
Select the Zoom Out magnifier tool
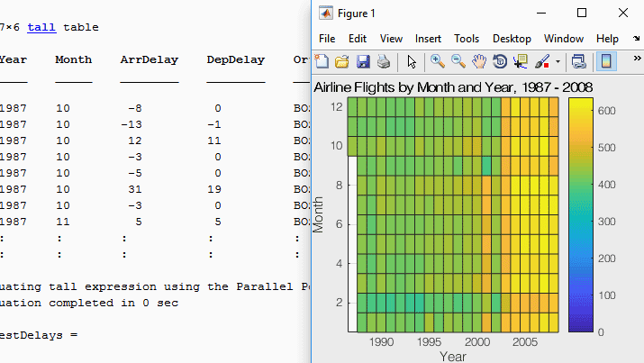[x=458, y=62]
